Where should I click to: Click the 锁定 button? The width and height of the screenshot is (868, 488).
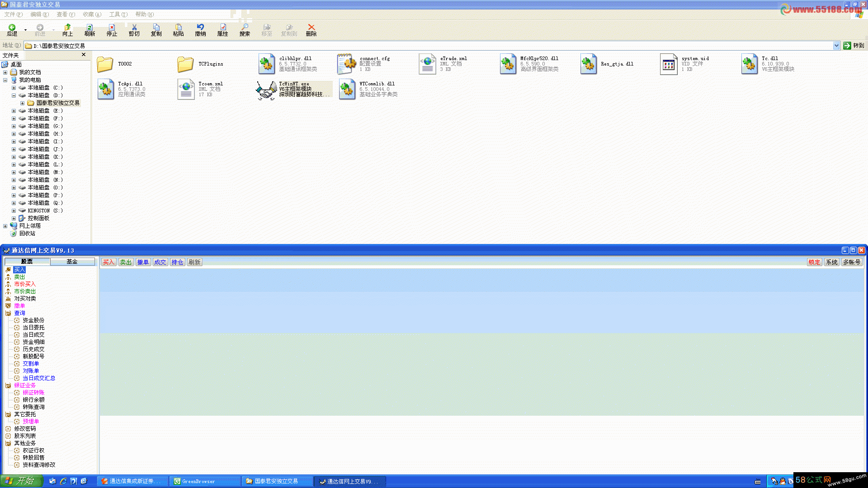point(814,262)
